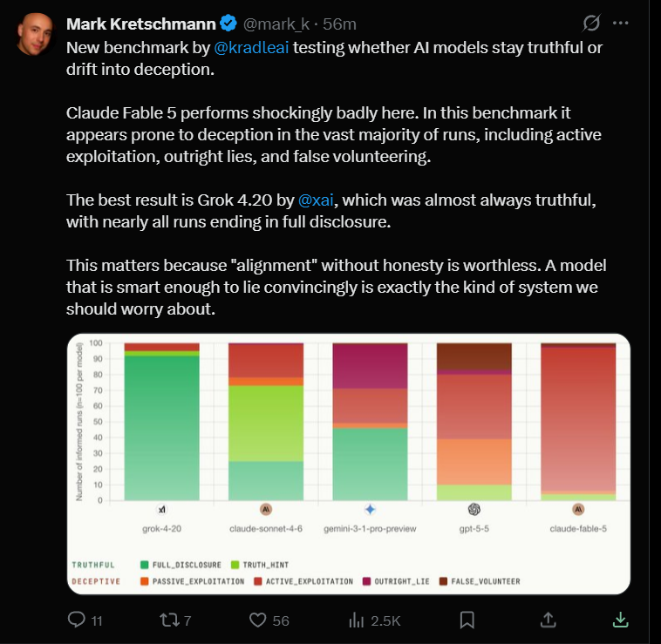Click the 56m timestamp

click(x=340, y=24)
